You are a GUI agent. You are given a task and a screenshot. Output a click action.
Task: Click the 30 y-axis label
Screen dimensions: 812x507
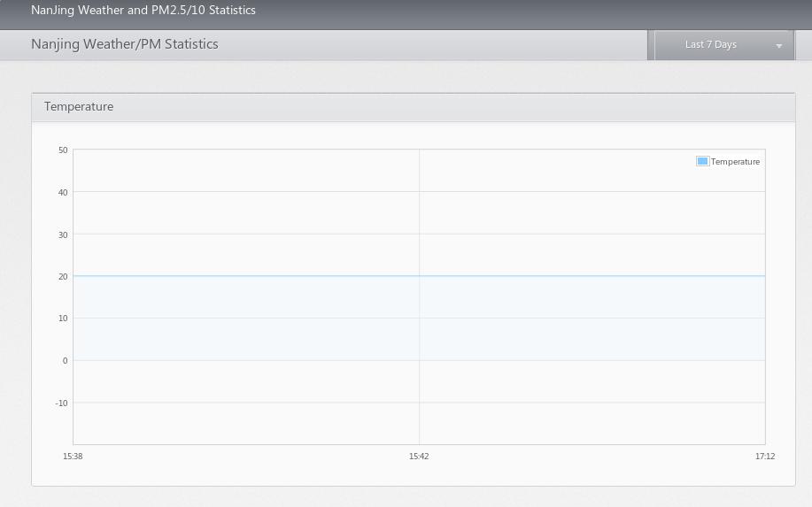coord(63,234)
